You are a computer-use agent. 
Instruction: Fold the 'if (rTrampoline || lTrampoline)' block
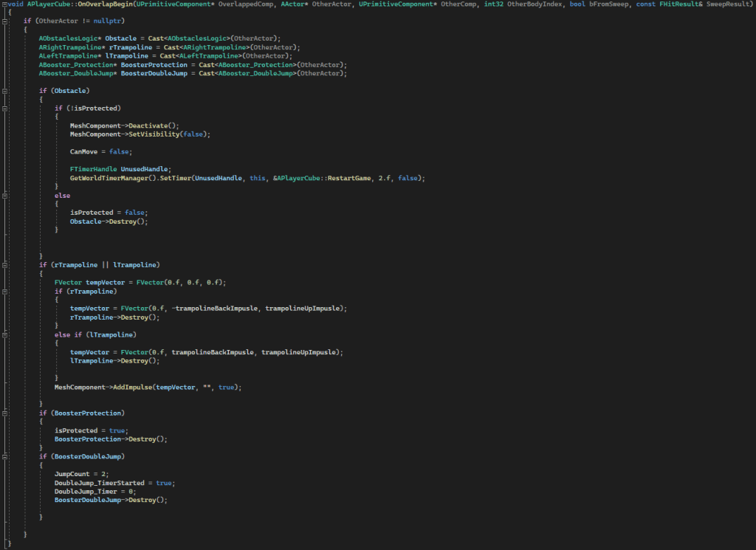click(x=5, y=264)
